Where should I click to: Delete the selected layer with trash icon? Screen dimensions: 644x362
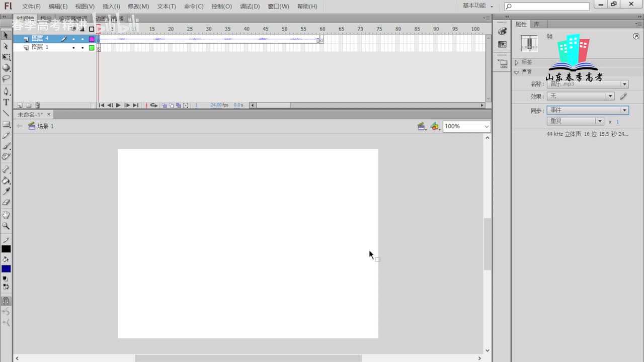(37, 106)
